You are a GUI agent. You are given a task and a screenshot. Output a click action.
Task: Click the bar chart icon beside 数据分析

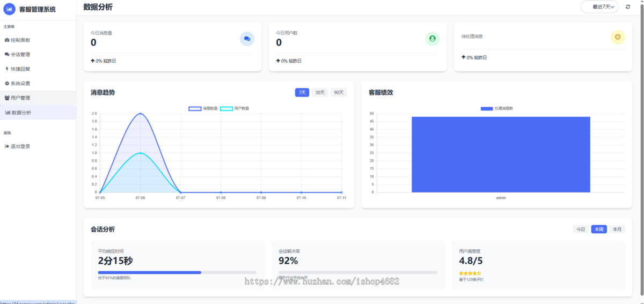pos(8,113)
